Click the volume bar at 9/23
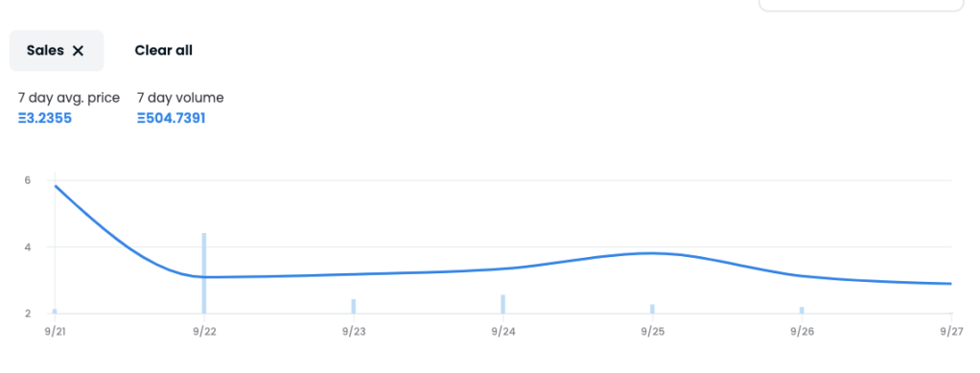Screen dimensions: 980x373 (x=353, y=306)
